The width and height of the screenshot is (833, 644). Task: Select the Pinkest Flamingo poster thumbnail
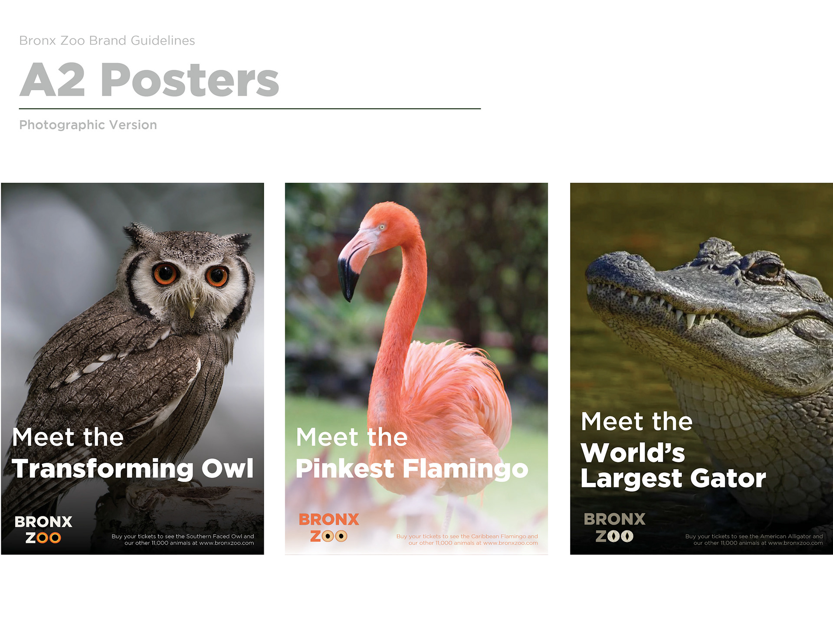[416, 368]
